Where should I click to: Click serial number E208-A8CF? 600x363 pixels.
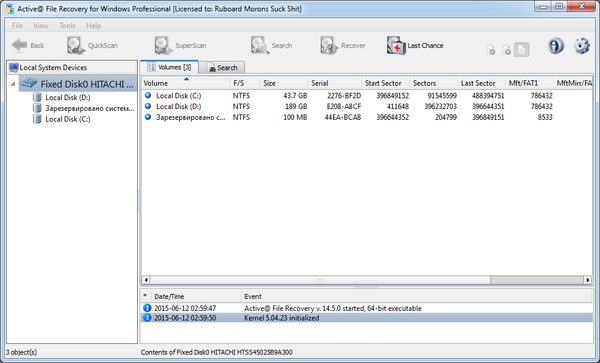(344, 106)
